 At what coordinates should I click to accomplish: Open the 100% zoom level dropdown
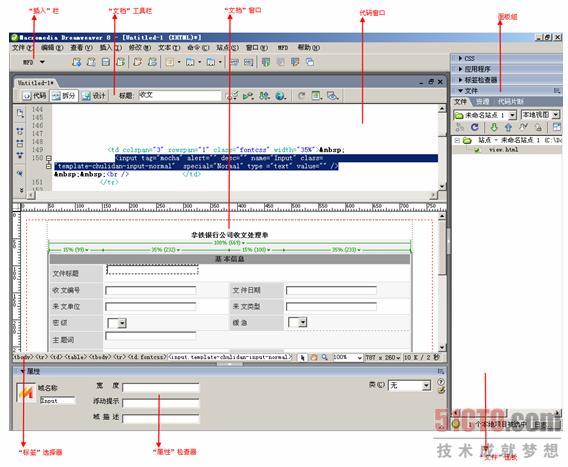coord(359,358)
